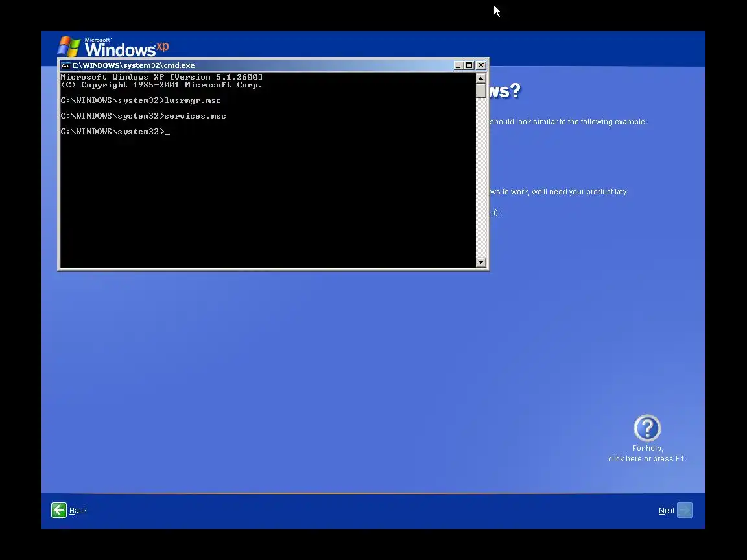The width and height of the screenshot is (747, 560).
Task: Click the cmd.exe title bar text
Action: [134, 65]
